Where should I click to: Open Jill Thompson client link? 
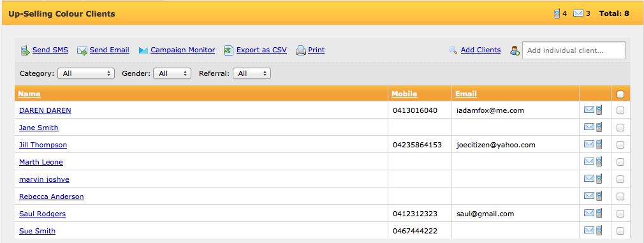(43, 145)
